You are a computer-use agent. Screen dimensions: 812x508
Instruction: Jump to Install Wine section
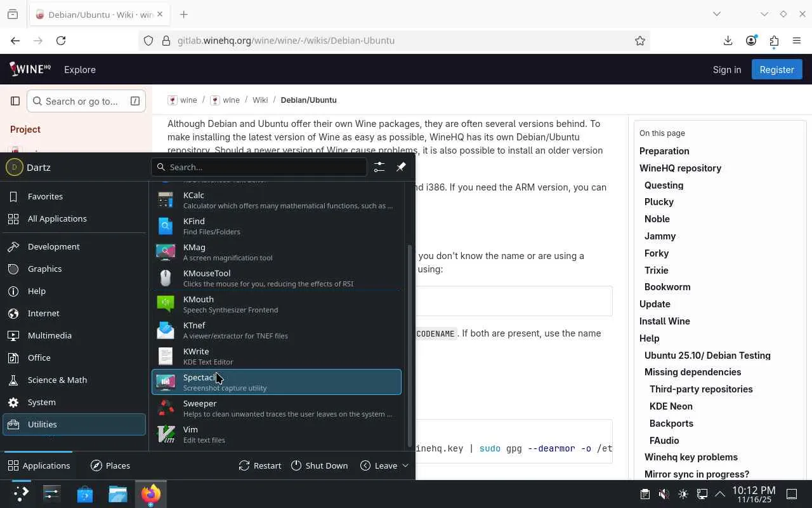click(665, 321)
